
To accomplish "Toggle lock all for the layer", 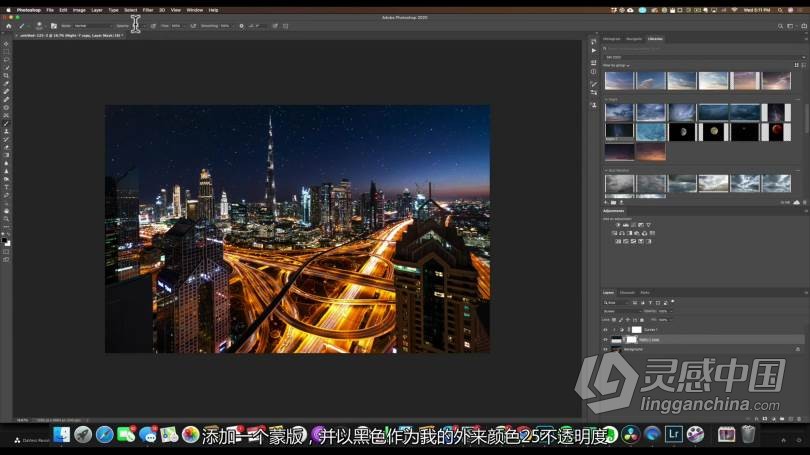I will click(642, 320).
